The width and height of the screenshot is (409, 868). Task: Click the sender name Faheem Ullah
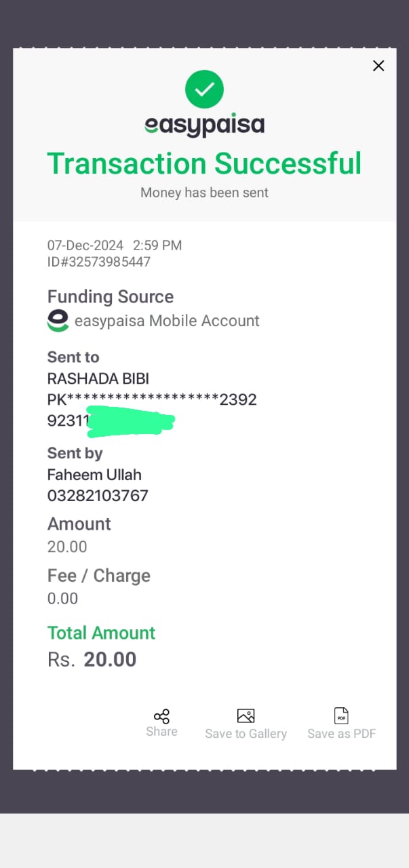click(x=94, y=475)
